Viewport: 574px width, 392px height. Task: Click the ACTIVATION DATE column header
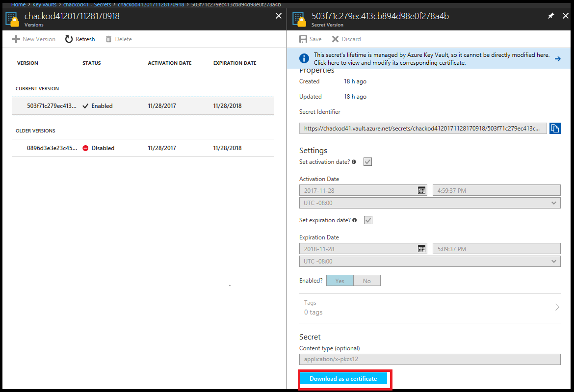click(x=169, y=63)
